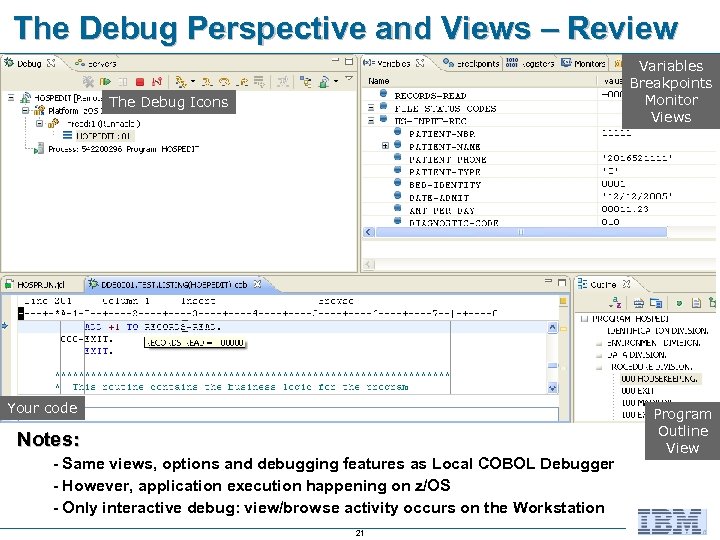The image size is (720, 540).
Task: Select IDENTIFICATION DIVISION in the outline
Action: pyautogui.click(x=657, y=331)
